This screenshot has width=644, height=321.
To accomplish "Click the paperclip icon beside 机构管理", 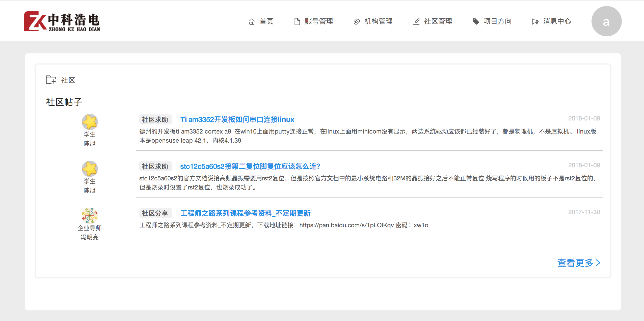I will (357, 22).
